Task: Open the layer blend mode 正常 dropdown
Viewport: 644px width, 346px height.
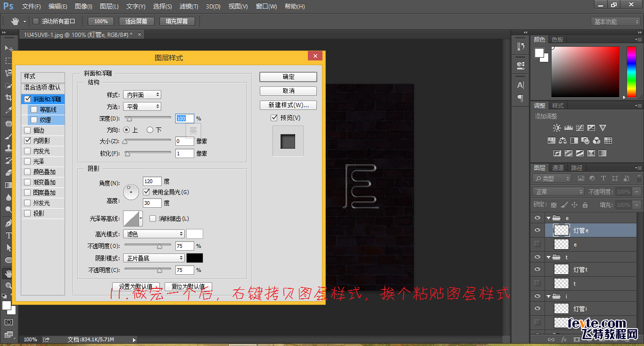Action: coord(559,192)
